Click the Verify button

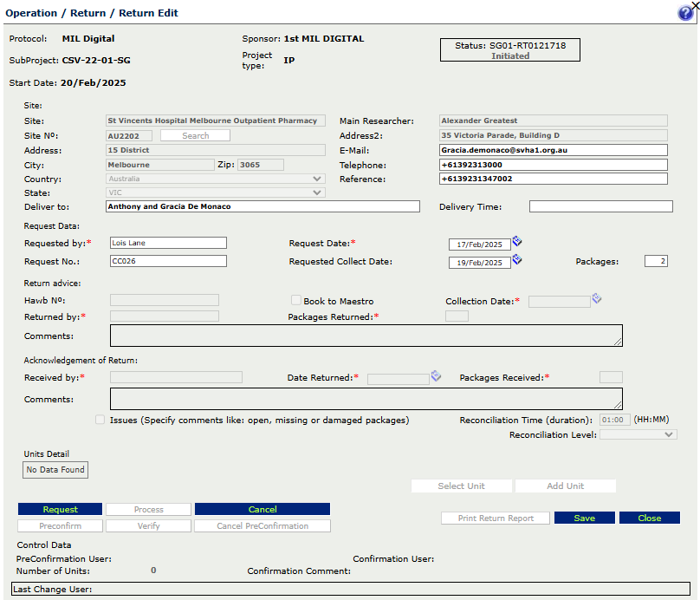[x=149, y=525]
